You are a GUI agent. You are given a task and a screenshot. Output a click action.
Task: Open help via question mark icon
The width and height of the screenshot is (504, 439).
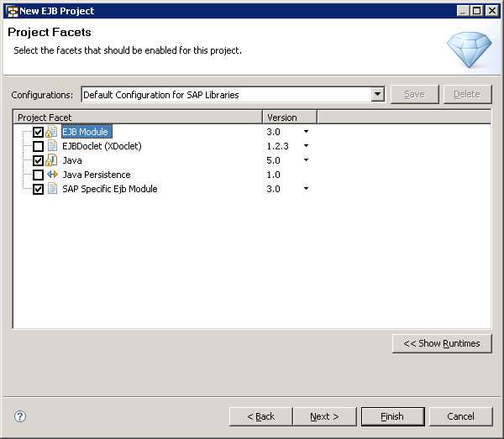(x=20, y=416)
